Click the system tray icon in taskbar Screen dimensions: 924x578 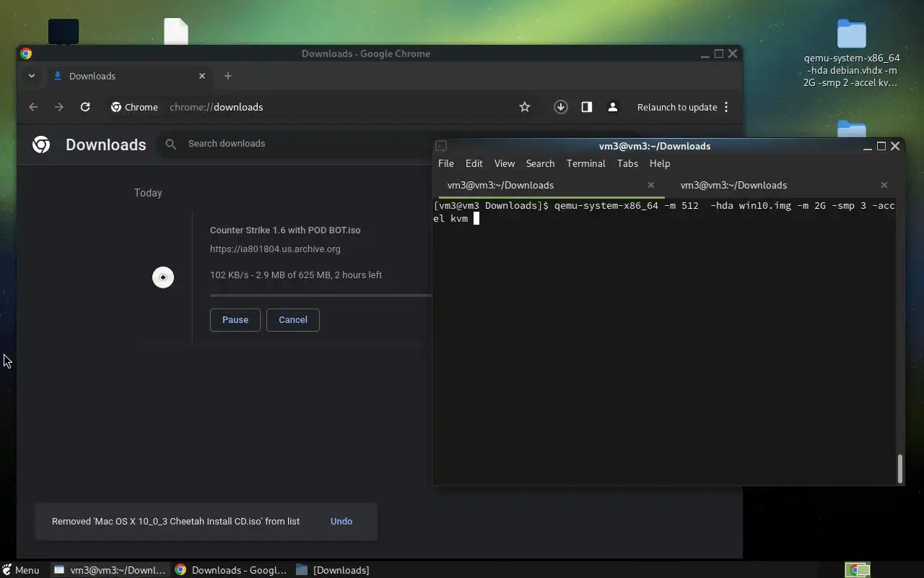(858, 570)
